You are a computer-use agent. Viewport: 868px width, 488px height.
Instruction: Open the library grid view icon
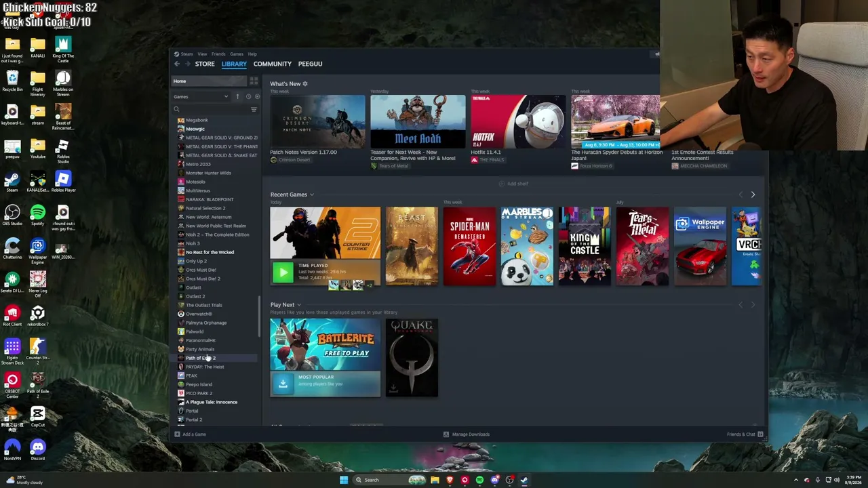(x=254, y=81)
